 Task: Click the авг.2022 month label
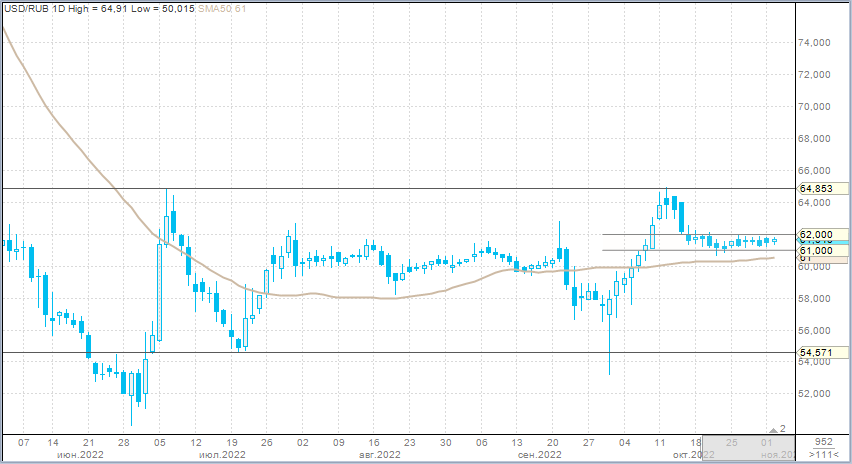378,455
